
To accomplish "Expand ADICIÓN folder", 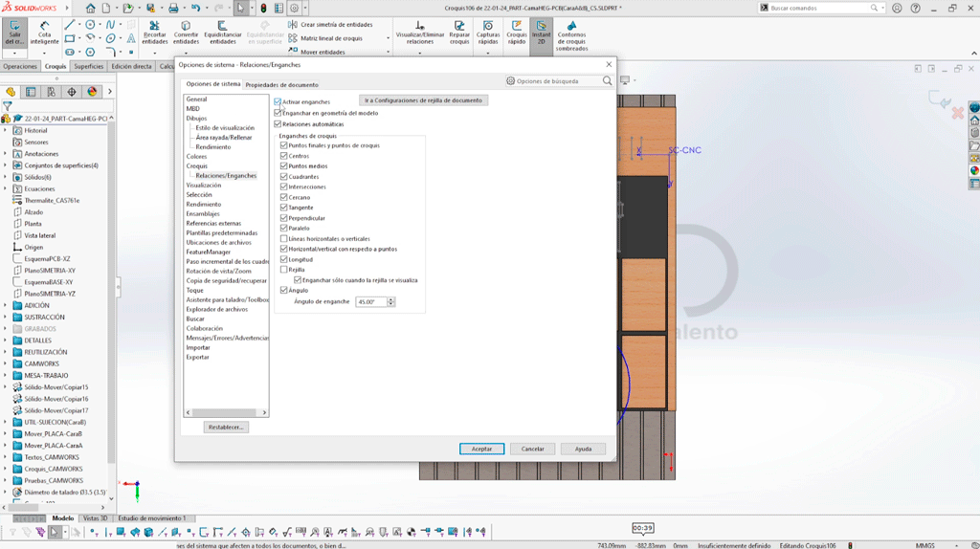I will [6, 305].
